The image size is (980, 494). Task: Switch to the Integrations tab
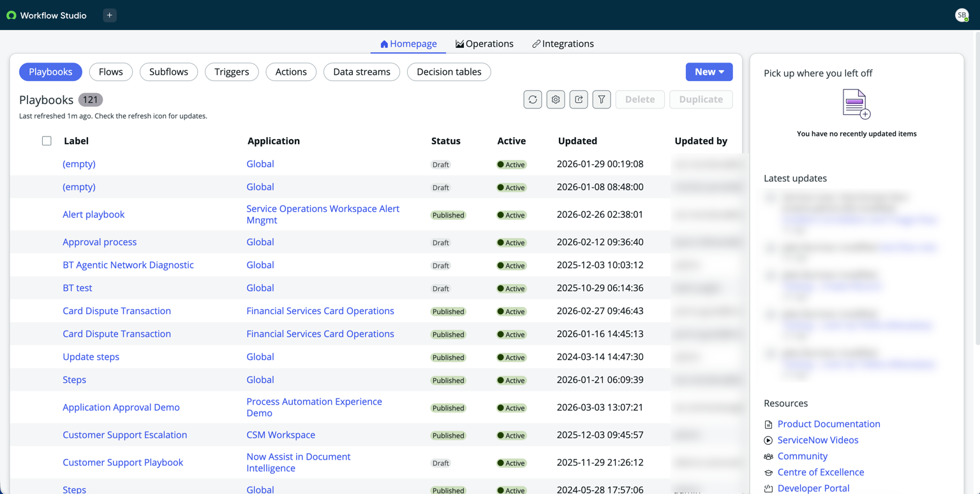pyautogui.click(x=563, y=44)
